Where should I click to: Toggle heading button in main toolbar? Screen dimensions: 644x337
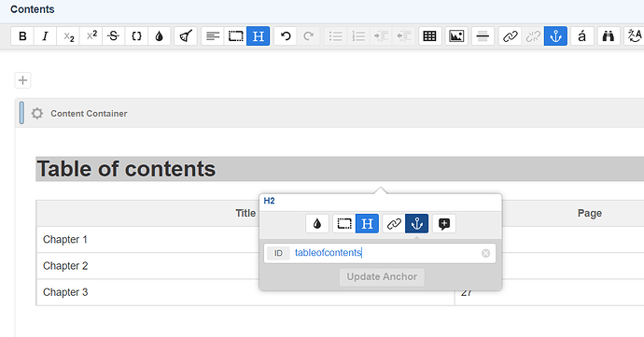coord(258,36)
